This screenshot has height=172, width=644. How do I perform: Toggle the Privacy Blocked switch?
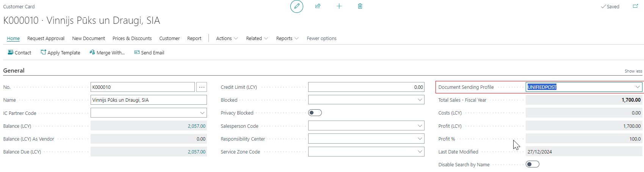pos(315,113)
